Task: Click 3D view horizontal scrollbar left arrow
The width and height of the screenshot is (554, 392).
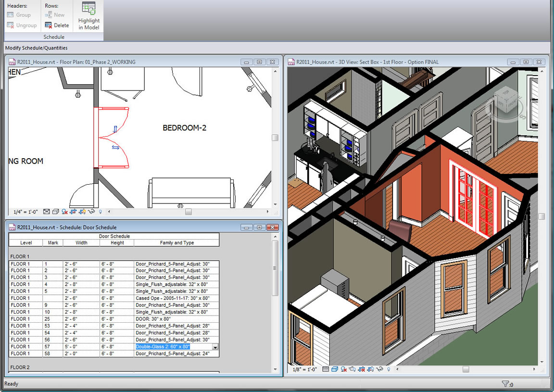Action: click(x=398, y=369)
